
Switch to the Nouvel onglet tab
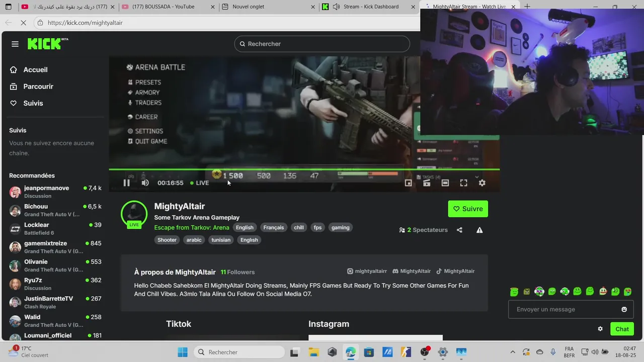pos(268,7)
